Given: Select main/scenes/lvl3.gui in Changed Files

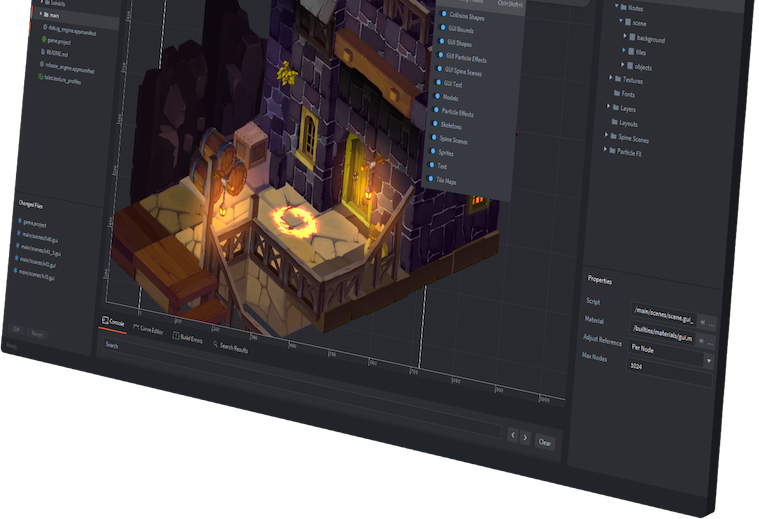Looking at the screenshot, I should point(36,275).
